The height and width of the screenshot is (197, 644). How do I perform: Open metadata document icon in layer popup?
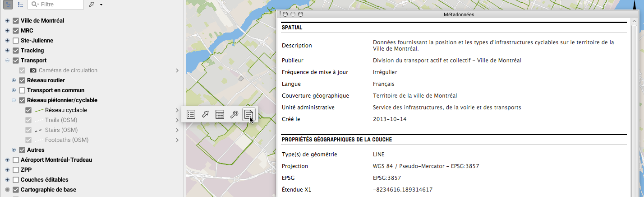(248, 114)
